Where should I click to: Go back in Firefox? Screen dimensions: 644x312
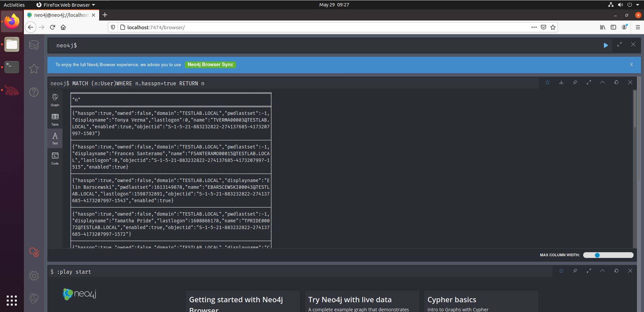(x=31, y=27)
